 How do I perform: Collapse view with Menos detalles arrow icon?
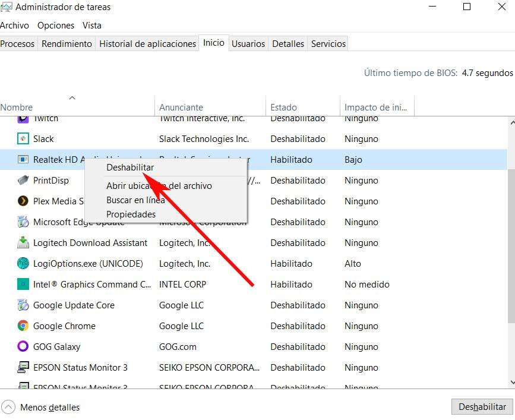click(8, 407)
